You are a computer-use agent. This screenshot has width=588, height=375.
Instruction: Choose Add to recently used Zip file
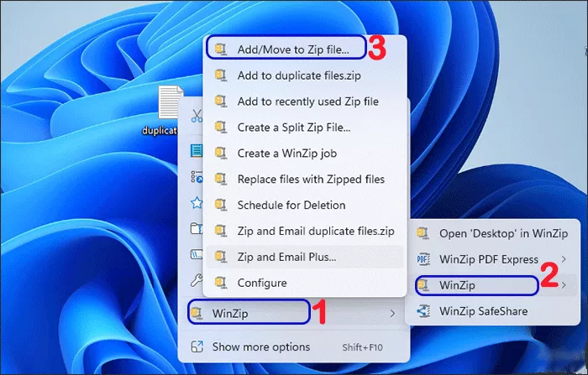(x=304, y=102)
